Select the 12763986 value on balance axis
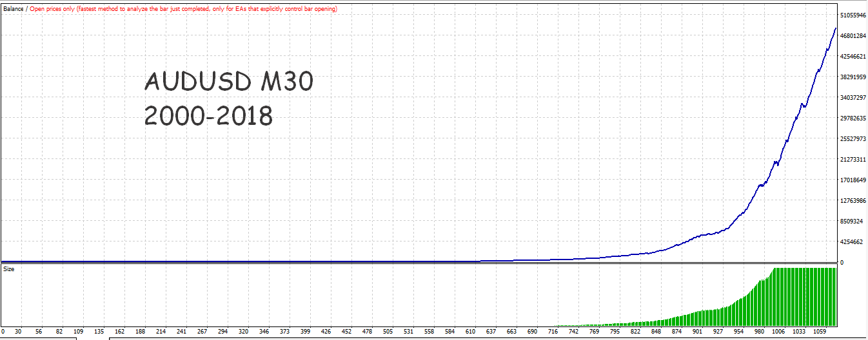The image size is (868, 340). click(853, 201)
